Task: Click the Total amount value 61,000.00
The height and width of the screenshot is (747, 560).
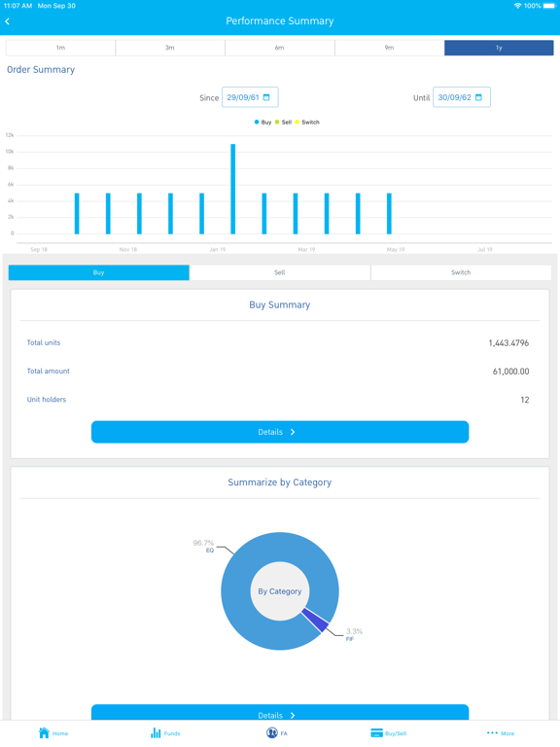Action: 511,372
